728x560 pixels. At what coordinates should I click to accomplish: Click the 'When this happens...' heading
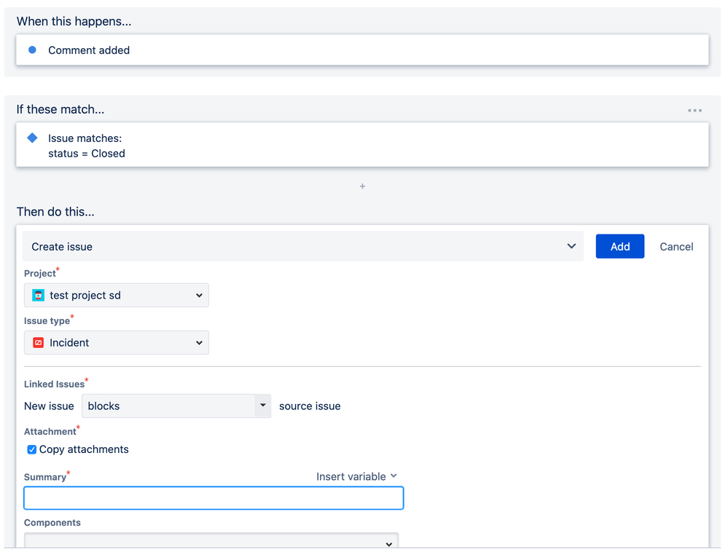(74, 21)
